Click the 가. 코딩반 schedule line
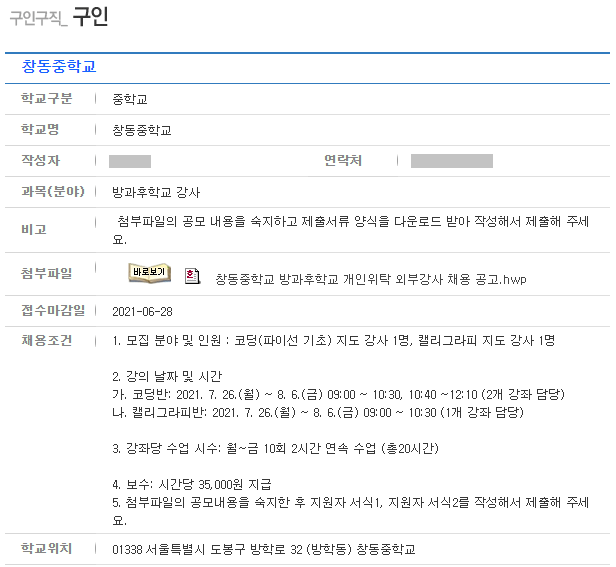The width and height of the screenshot is (616, 567). (338, 394)
